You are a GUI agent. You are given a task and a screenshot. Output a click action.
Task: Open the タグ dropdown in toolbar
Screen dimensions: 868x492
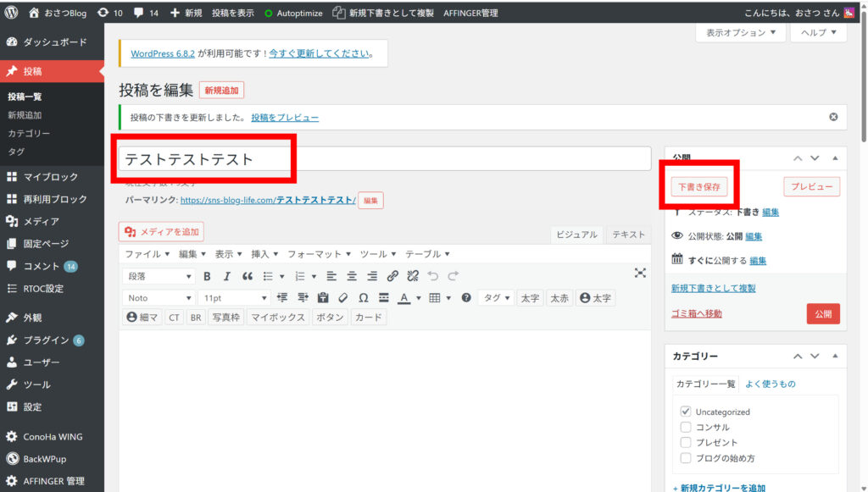point(496,298)
